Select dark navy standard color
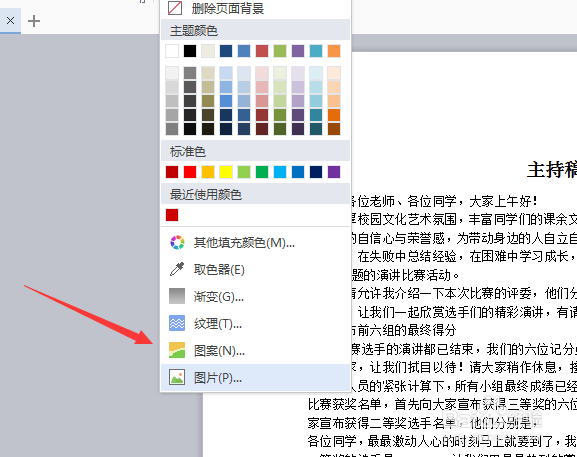 [316, 172]
